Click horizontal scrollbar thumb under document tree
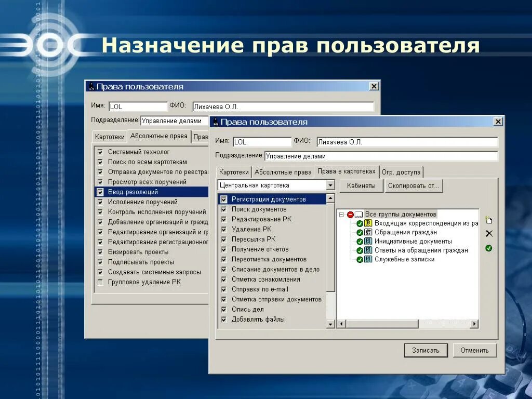 tap(382, 324)
